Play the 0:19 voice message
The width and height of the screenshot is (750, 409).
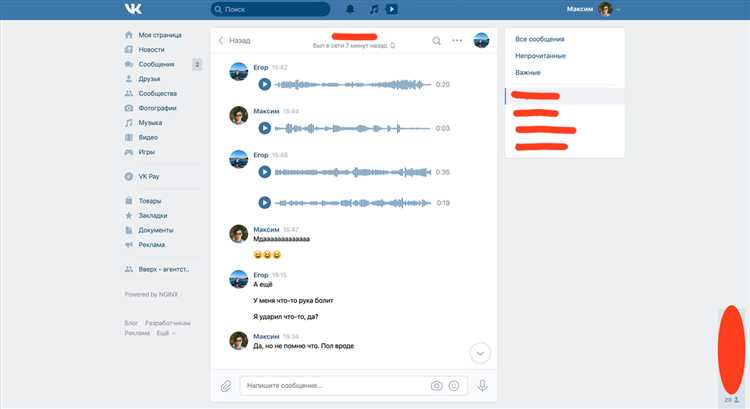265,203
